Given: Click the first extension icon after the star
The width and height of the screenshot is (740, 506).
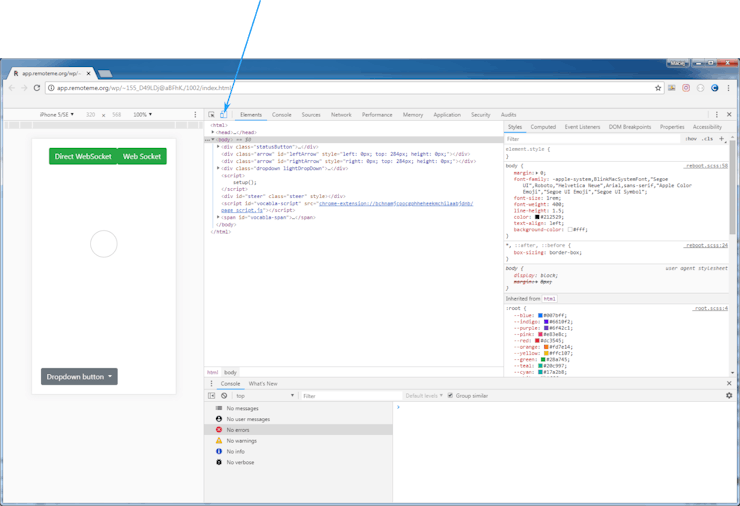Looking at the screenshot, I should coord(672,88).
